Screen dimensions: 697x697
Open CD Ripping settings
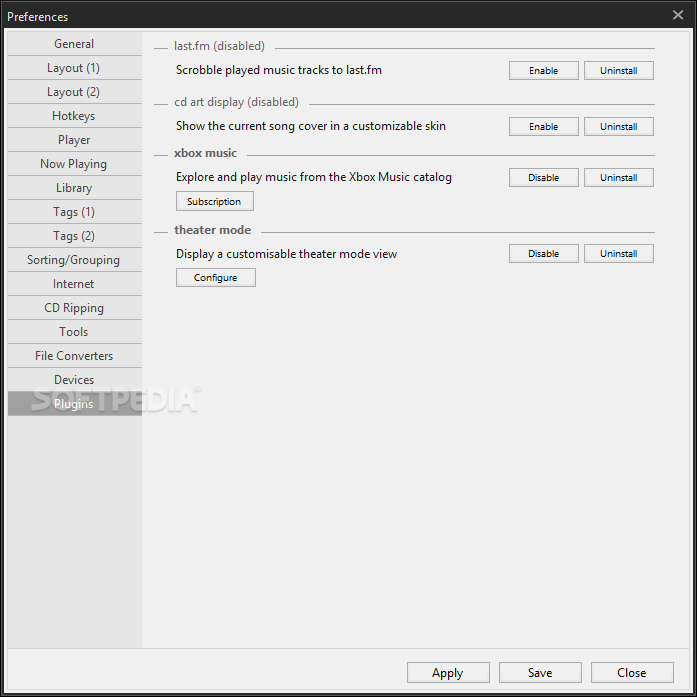[74, 308]
